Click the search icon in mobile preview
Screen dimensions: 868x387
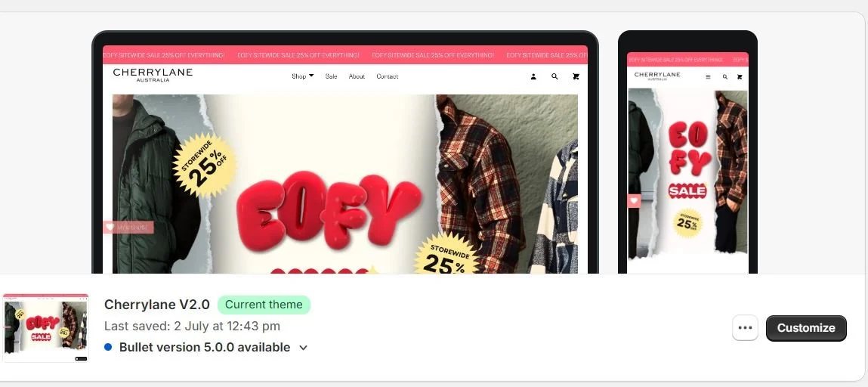(724, 77)
